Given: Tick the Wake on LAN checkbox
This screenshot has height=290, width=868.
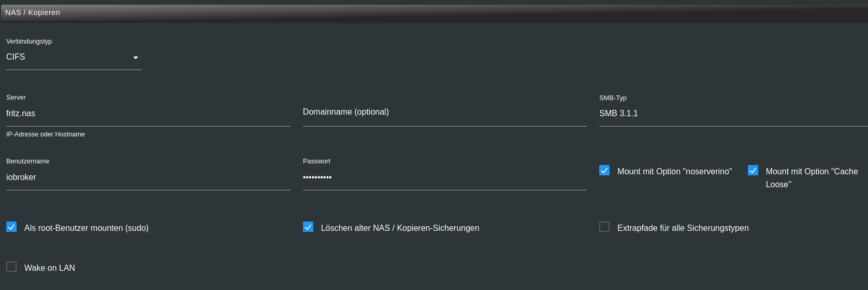Looking at the screenshot, I should tap(11, 267).
